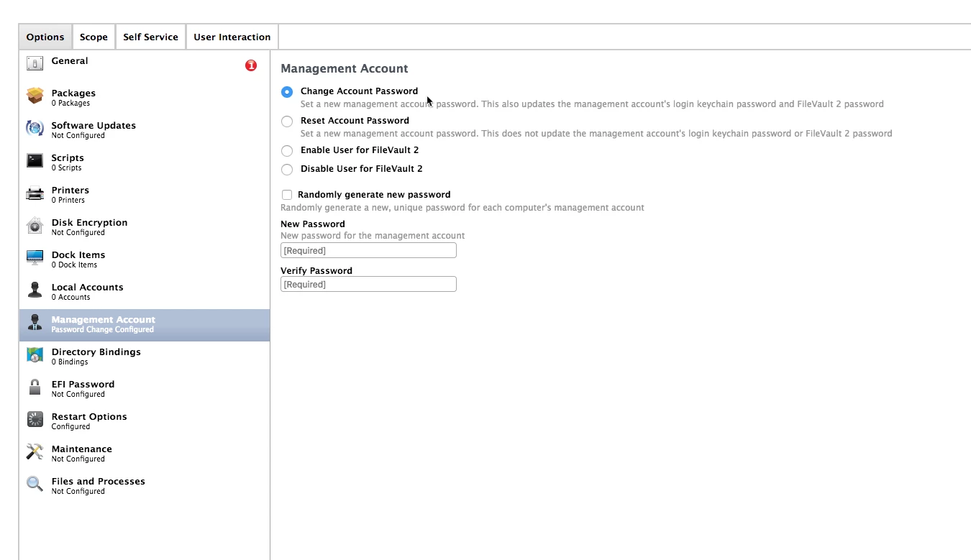Click the Management Account person icon
The width and height of the screenshot is (971, 560).
pos(35,322)
